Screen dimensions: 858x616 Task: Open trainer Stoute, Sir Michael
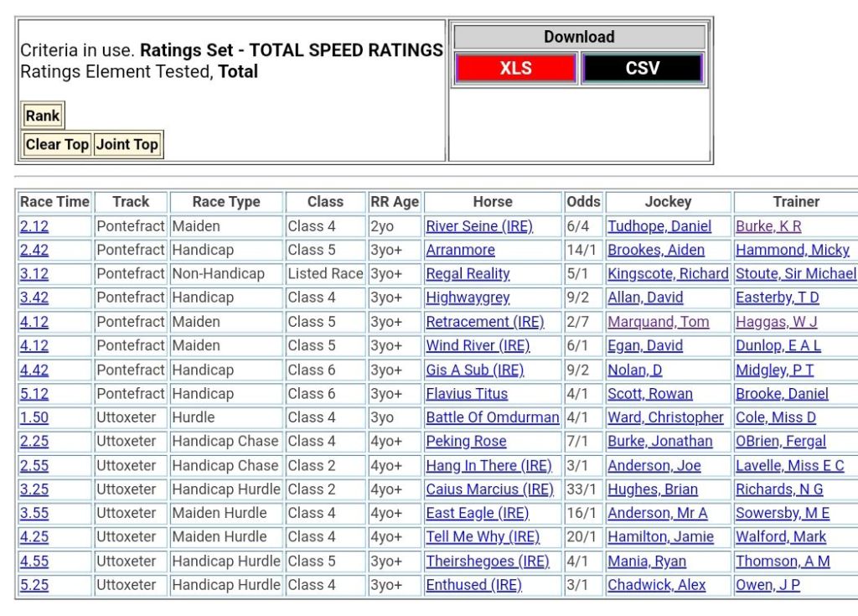tap(795, 274)
